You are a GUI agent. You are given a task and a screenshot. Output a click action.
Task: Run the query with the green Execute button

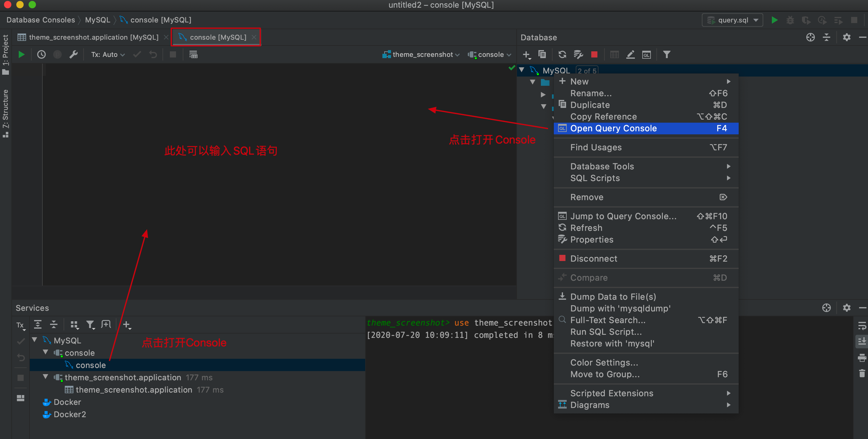[21, 55]
